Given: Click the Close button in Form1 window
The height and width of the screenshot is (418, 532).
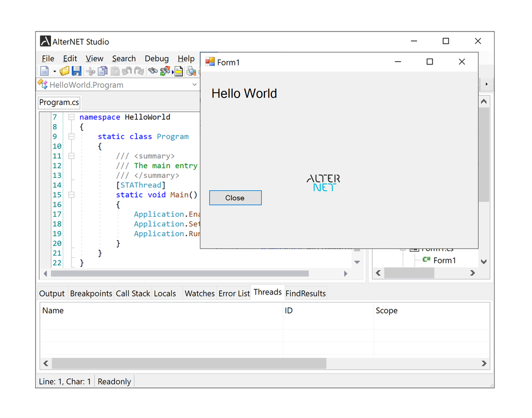Looking at the screenshot, I should tap(235, 198).
